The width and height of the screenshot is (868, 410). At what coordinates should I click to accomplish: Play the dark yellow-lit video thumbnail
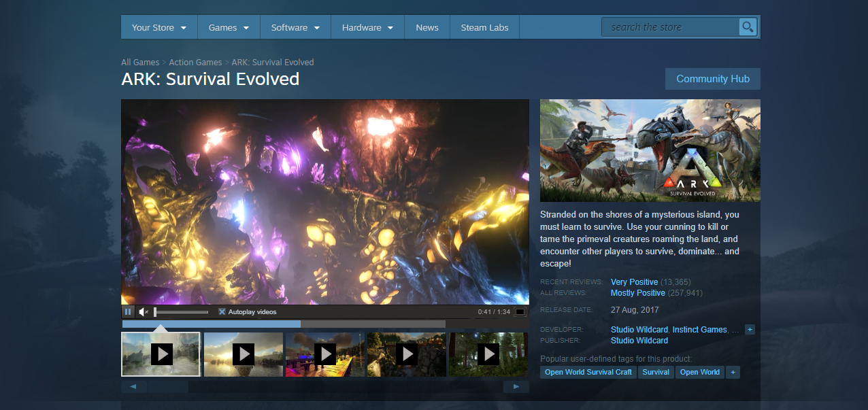[406, 354]
